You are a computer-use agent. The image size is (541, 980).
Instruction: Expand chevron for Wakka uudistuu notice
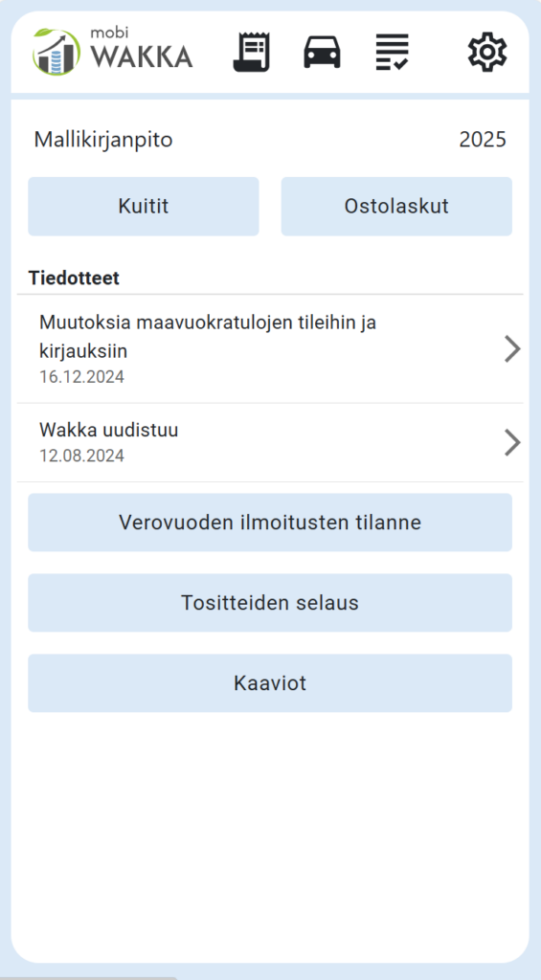512,442
